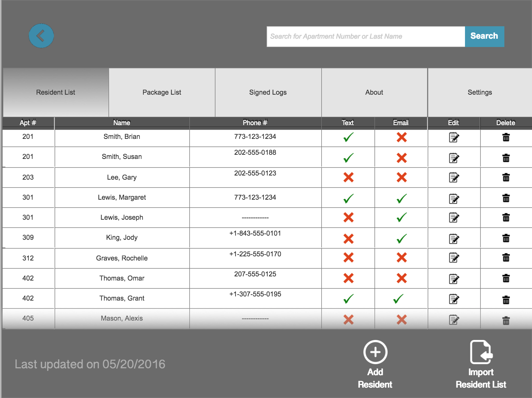Delete resident Smith, Brian with trash icon
This screenshot has width=532, height=398.
click(506, 137)
